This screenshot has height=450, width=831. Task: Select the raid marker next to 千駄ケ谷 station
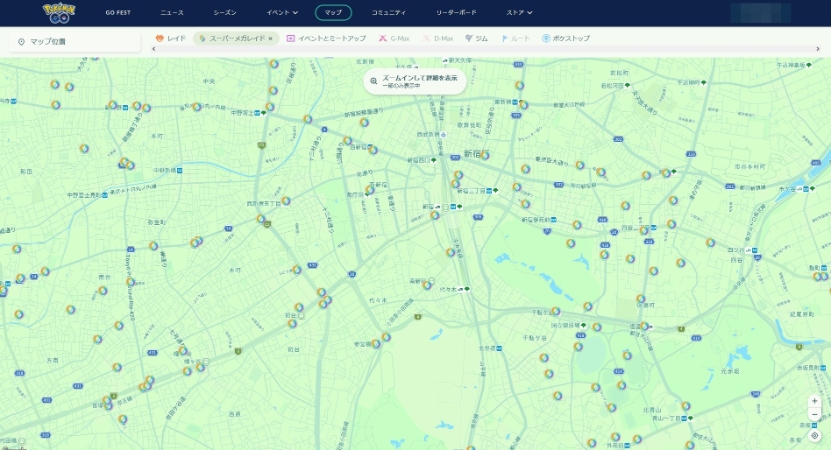(555, 311)
